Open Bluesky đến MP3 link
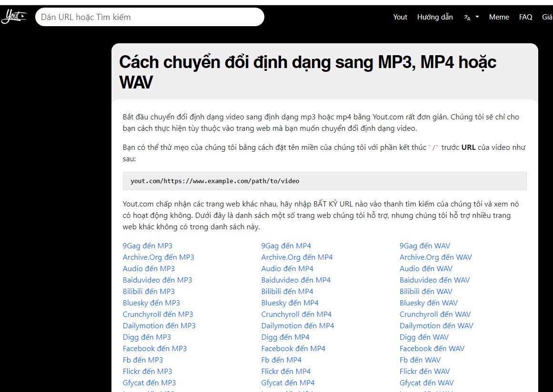The height and width of the screenshot is (392, 553). [151, 303]
